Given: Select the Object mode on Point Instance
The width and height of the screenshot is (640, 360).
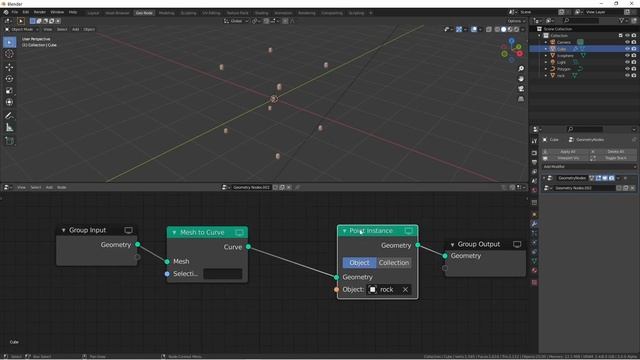Looking at the screenshot, I should [359, 262].
